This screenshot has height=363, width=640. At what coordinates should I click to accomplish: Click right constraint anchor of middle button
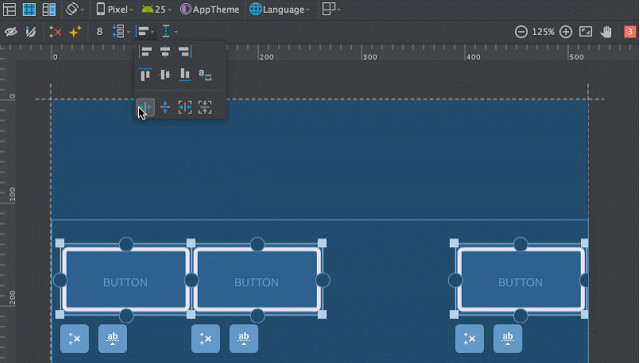coord(323,280)
